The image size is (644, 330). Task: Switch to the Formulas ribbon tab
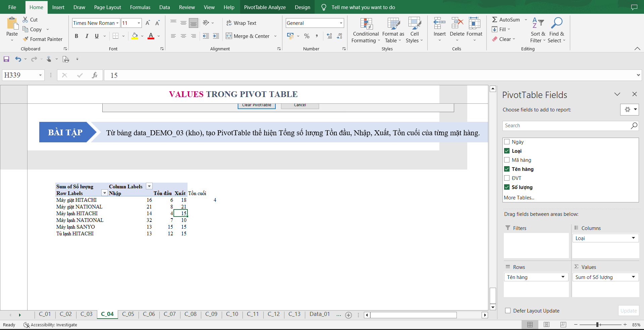pyautogui.click(x=140, y=7)
